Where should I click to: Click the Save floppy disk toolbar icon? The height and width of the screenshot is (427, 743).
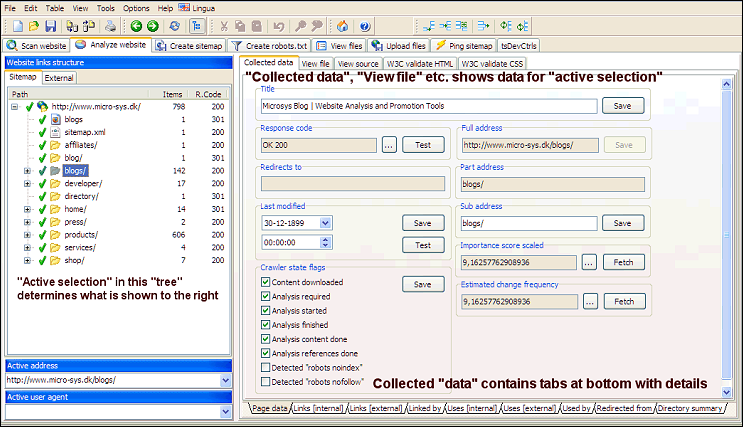50,26
